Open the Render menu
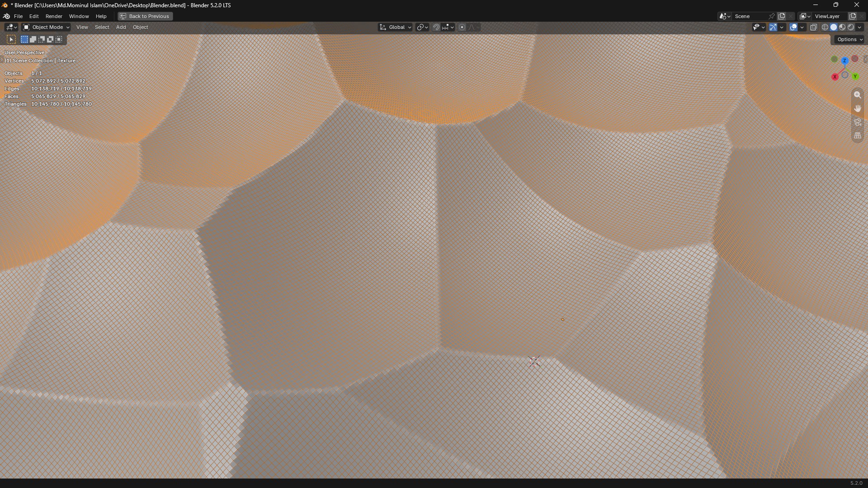Image resolution: width=868 pixels, height=488 pixels. 54,16
